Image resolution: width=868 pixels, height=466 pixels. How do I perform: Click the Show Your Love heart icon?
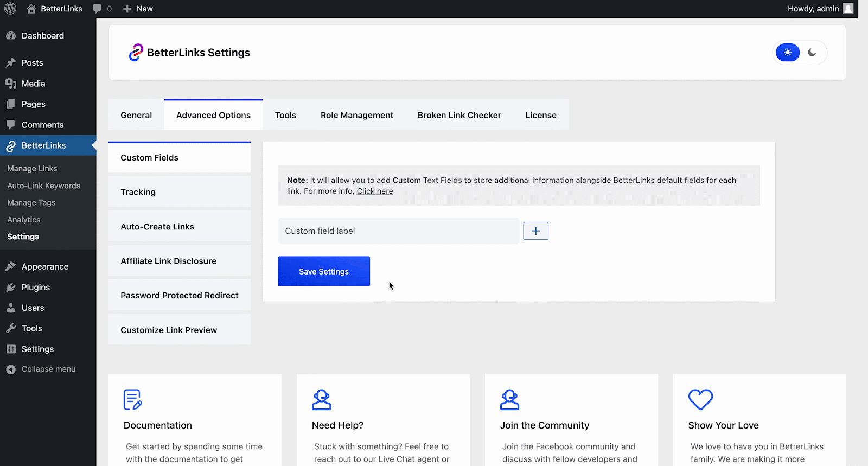tap(700, 400)
